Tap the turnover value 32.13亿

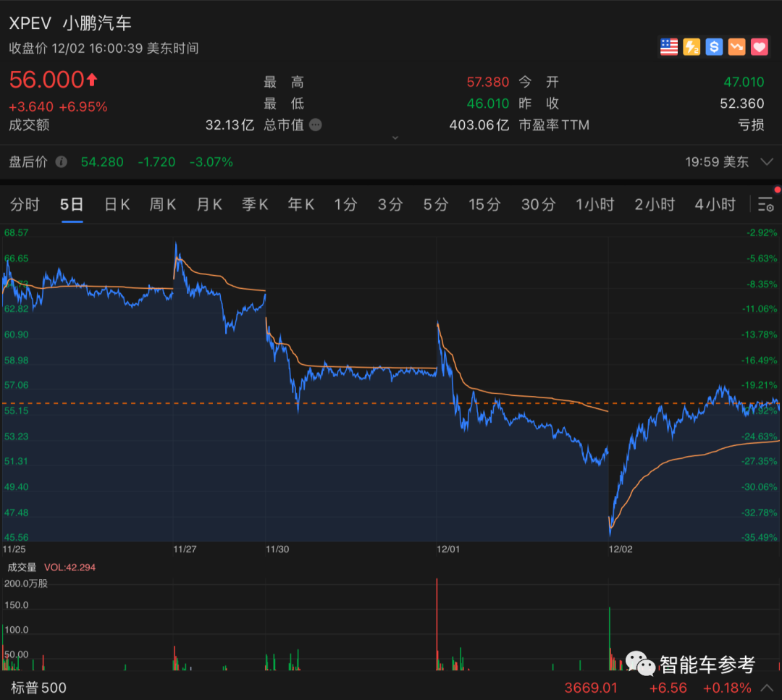(x=230, y=125)
